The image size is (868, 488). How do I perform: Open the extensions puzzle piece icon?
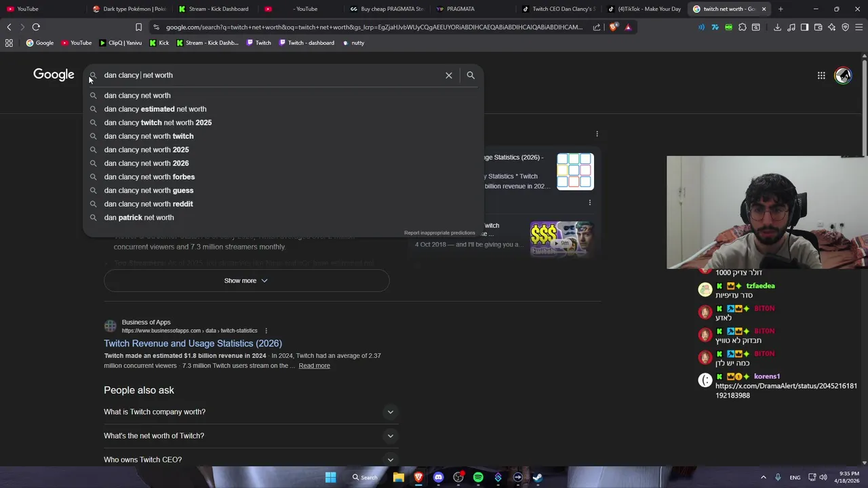(743, 27)
